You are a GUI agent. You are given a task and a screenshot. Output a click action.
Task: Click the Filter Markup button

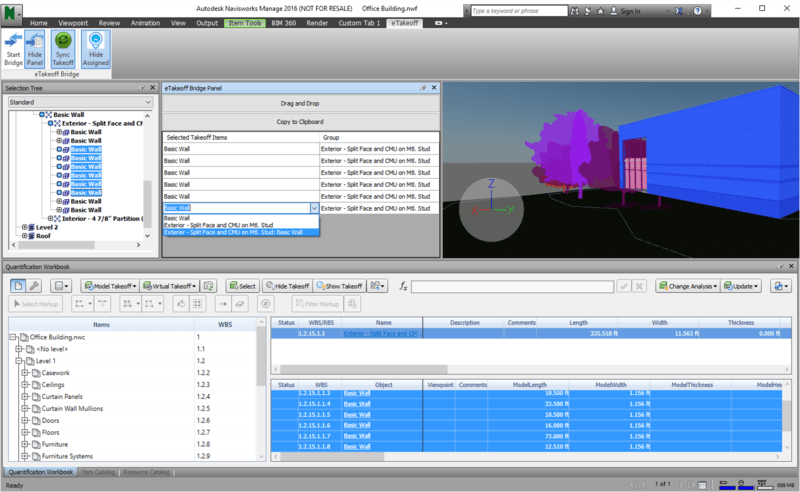(317, 304)
